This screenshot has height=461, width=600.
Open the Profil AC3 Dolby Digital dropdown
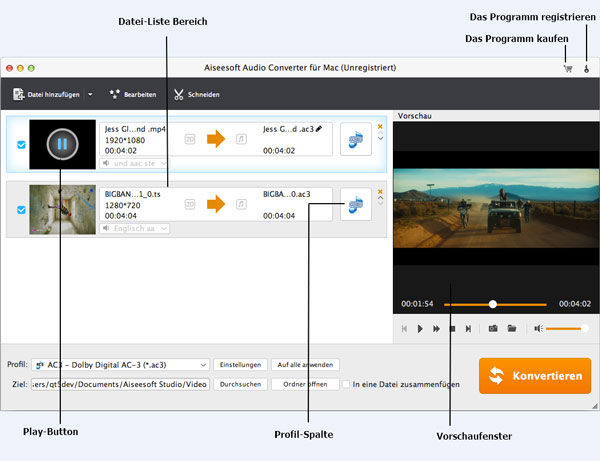click(x=121, y=365)
